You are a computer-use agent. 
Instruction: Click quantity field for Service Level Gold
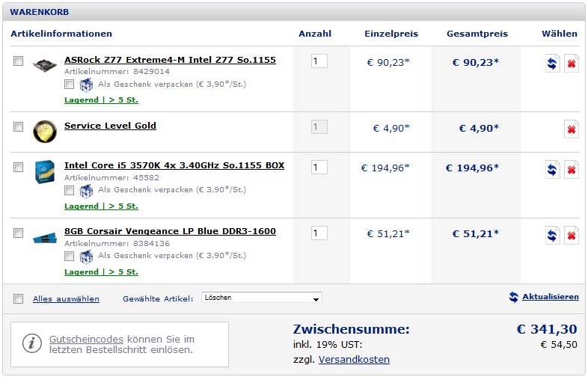tap(319, 127)
